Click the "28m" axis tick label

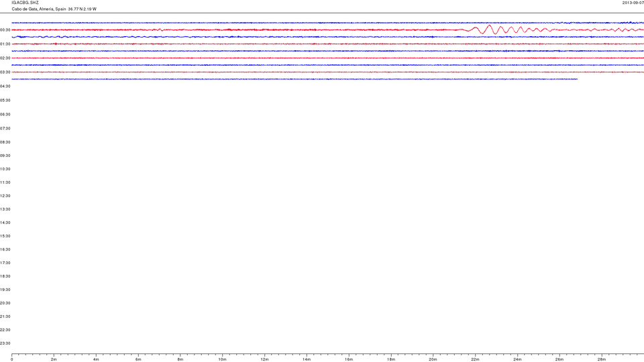(x=601, y=359)
